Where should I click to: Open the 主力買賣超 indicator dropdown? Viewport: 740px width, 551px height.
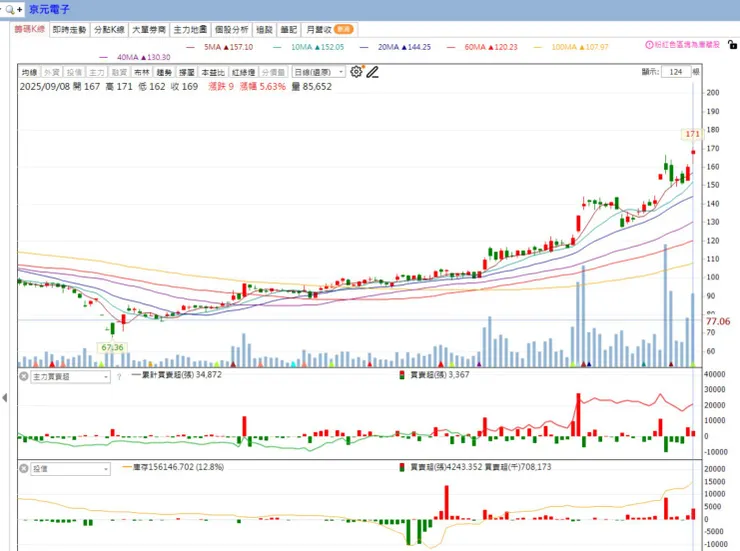71,376
